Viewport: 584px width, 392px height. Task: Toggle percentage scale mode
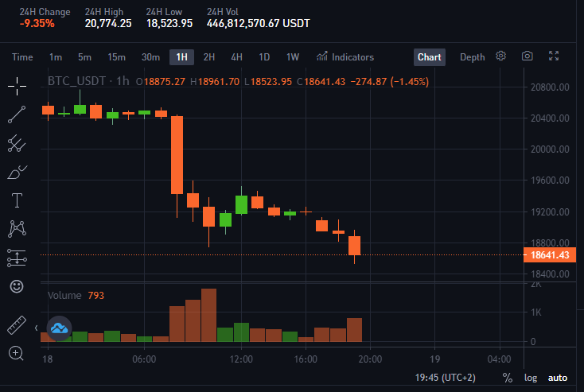tap(508, 378)
